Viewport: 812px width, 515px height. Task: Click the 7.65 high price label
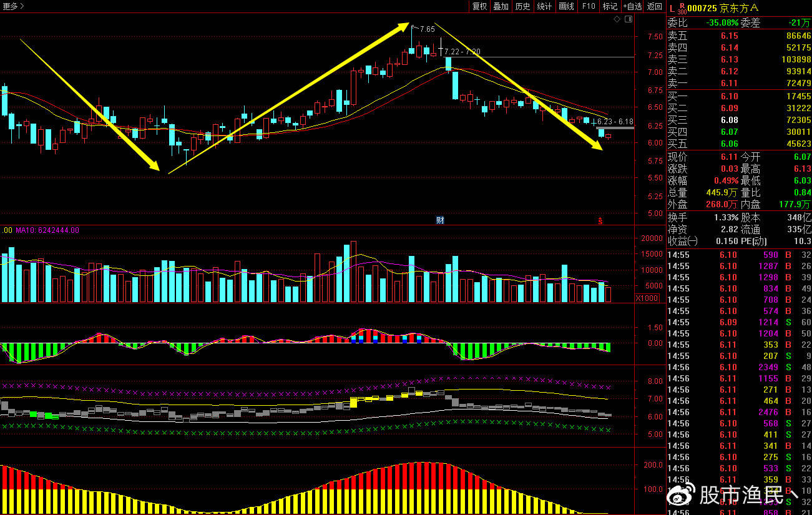tap(427, 29)
